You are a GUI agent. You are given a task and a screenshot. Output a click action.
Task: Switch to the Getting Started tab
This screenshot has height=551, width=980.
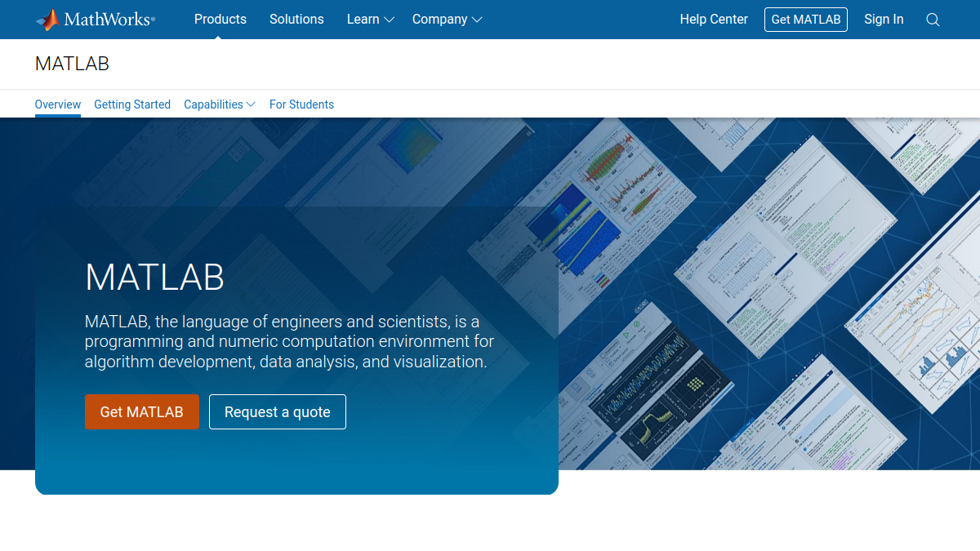point(132,104)
